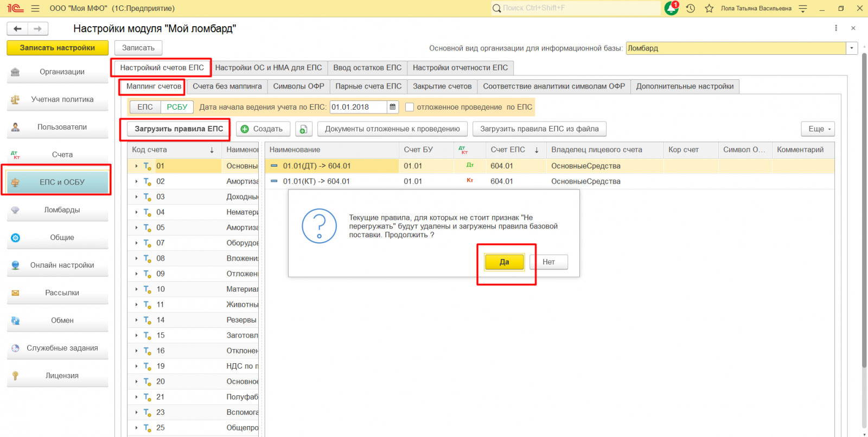The height and width of the screenshot is (437, 868).
Task: Open the service settings lines icon
Action: point(803,8)
